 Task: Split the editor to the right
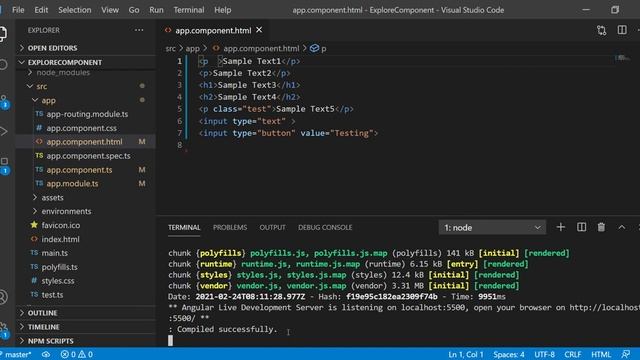click(622, 30)
